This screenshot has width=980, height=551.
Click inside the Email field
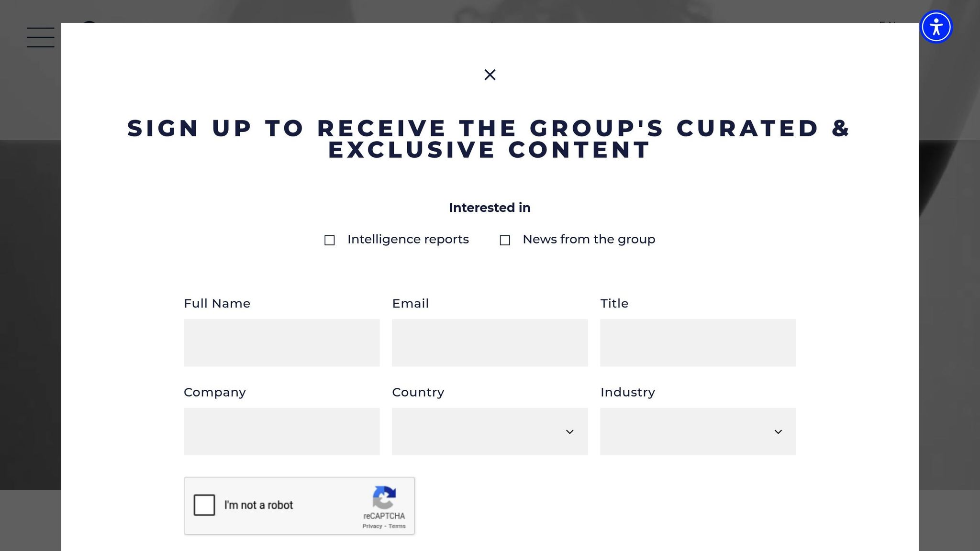click(x=490, y=342)
